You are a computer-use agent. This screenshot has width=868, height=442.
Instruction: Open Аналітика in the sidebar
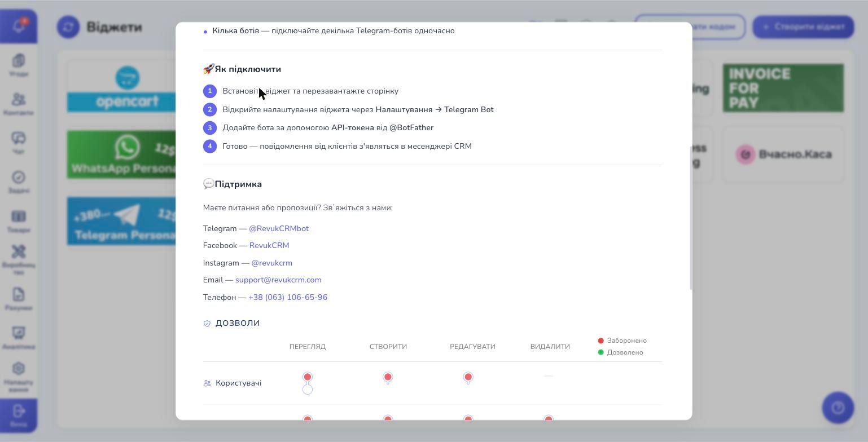click(19, 338)
